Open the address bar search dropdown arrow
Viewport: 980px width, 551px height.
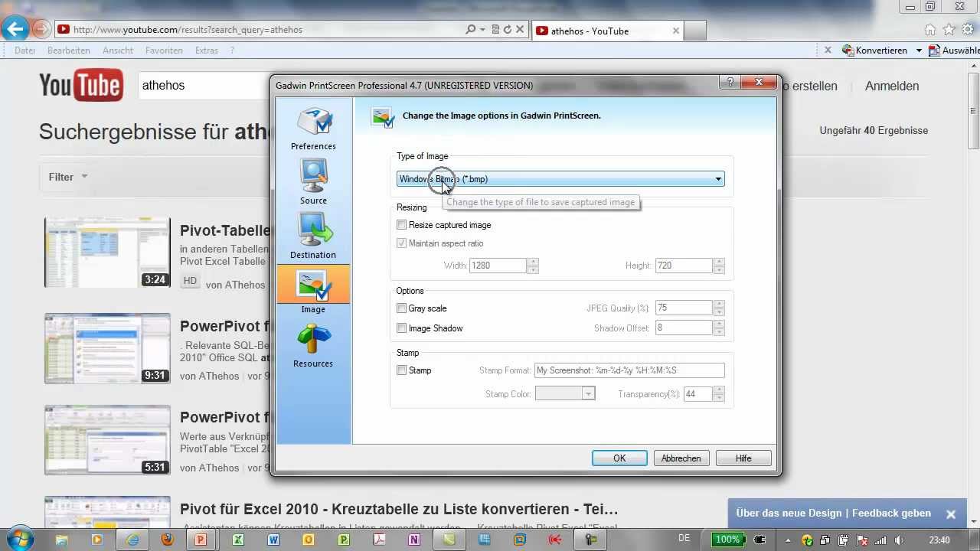(x=482, y=30)
